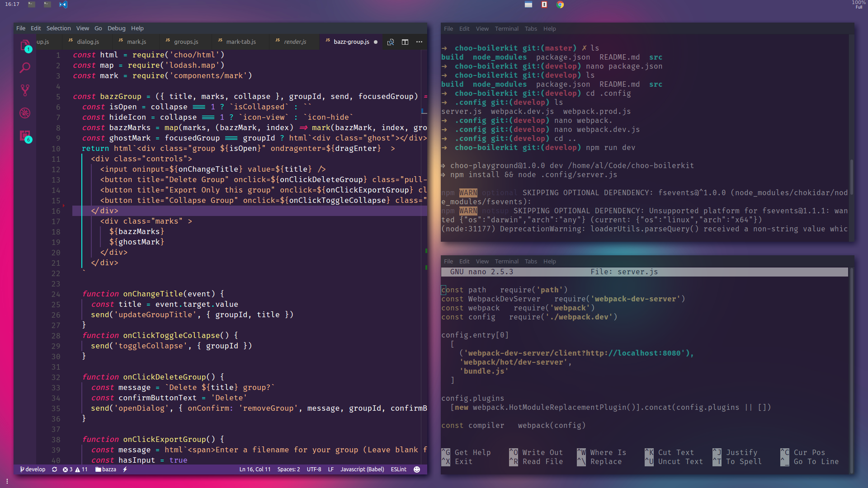This screenshot has width=868, height=488.
Task: Open the Selection menu in VS Code
Action: [x=59, y=28]
